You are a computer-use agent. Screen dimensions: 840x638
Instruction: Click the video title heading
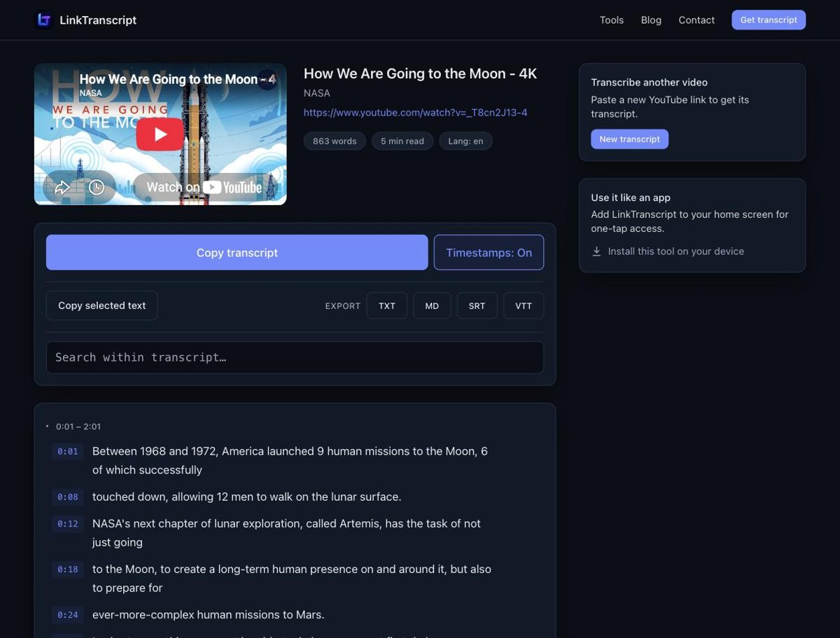(x=420, y=74)
